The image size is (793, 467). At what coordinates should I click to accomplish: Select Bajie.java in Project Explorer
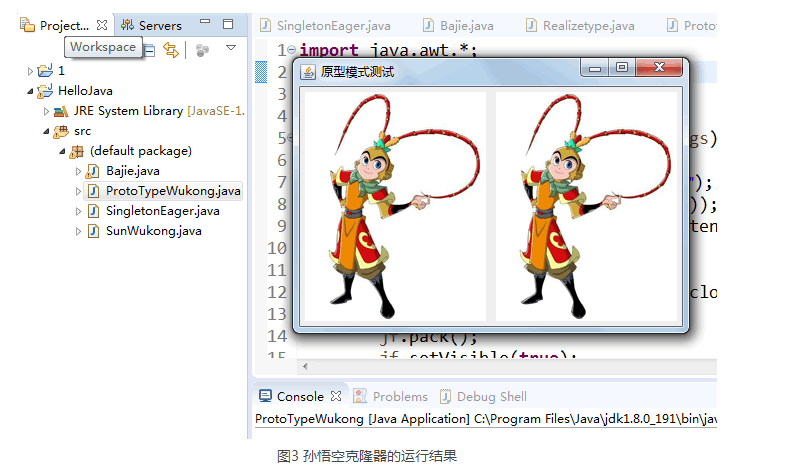pos(133,171)
